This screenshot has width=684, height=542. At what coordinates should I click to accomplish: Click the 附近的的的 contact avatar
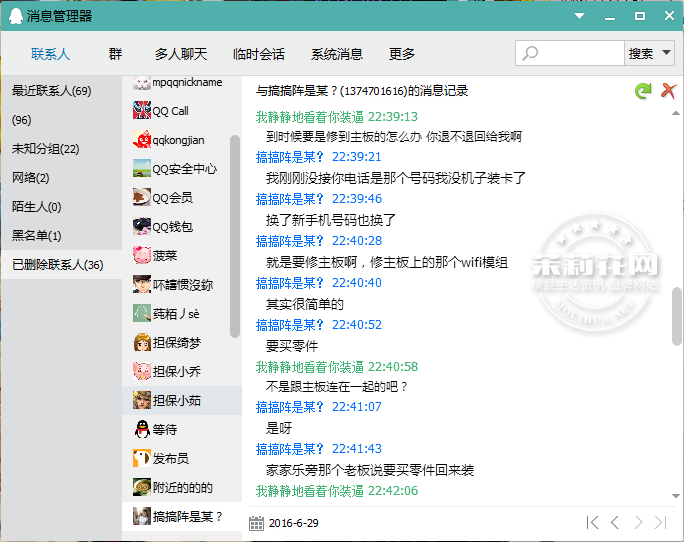tap(142, 487)
